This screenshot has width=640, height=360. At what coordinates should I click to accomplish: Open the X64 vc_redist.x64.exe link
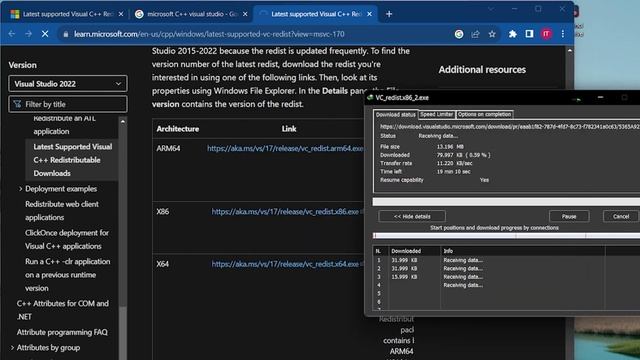point(285,264)
